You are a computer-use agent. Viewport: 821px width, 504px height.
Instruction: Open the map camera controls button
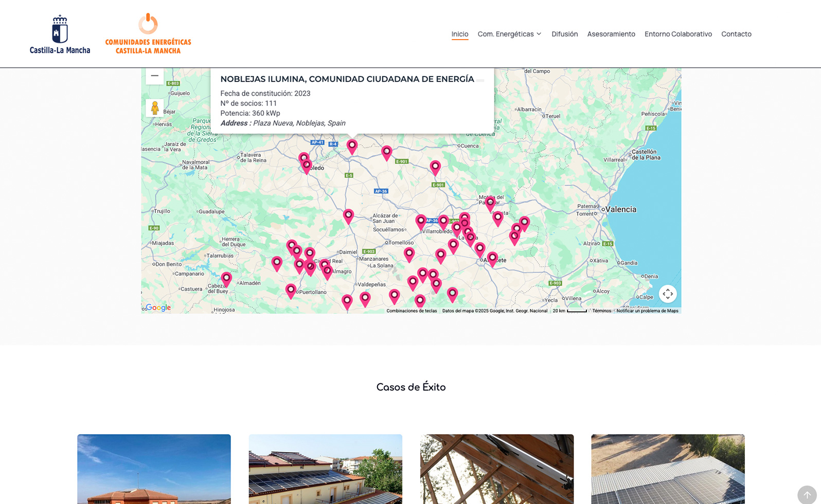(x=667, y=294)
